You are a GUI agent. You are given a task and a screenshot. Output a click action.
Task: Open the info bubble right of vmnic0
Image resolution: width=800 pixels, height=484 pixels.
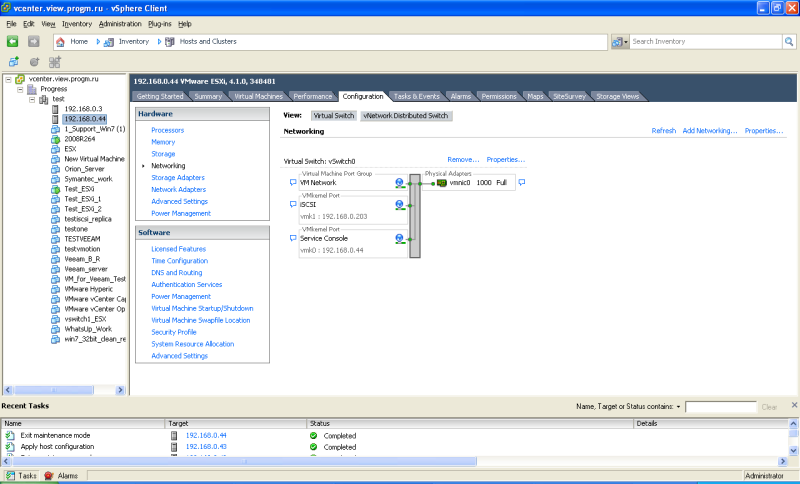click(522, 182)
